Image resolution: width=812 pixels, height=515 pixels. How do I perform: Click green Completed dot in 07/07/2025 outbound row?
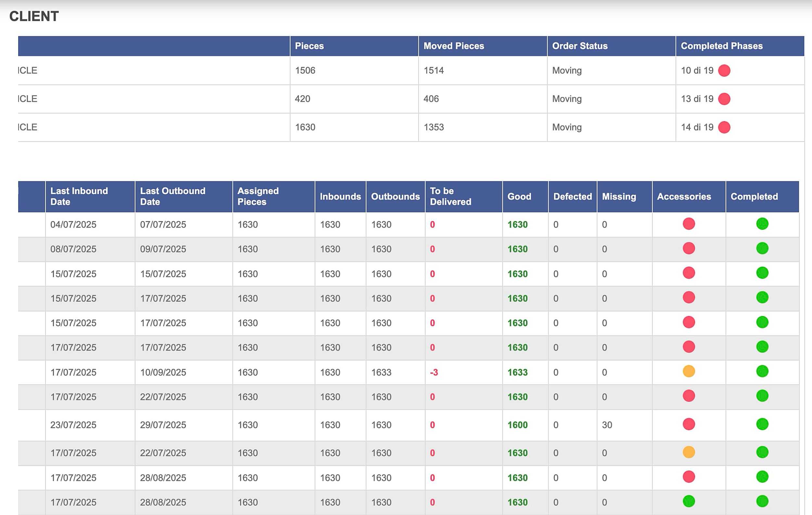pos(762,224)
